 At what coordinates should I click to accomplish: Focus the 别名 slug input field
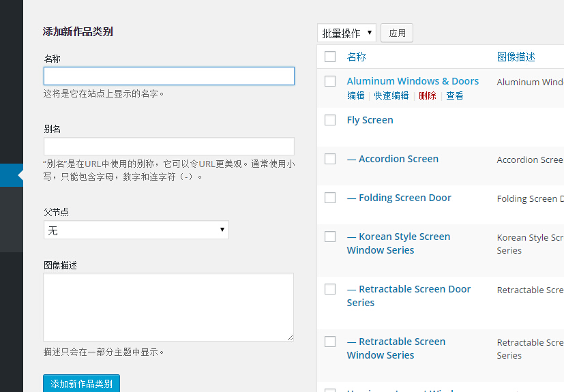pos(168,146)
